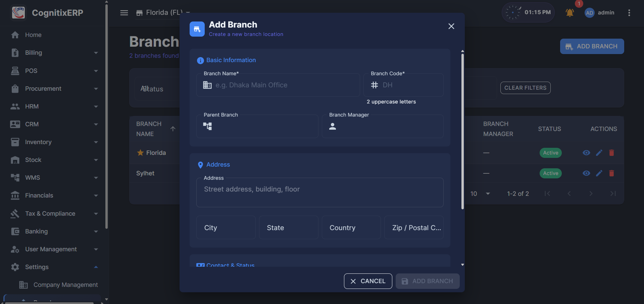Expand the HRM menu arrow
Image resolution: width=644 pixels, height=304 pixels.
[x=96, y=106]
